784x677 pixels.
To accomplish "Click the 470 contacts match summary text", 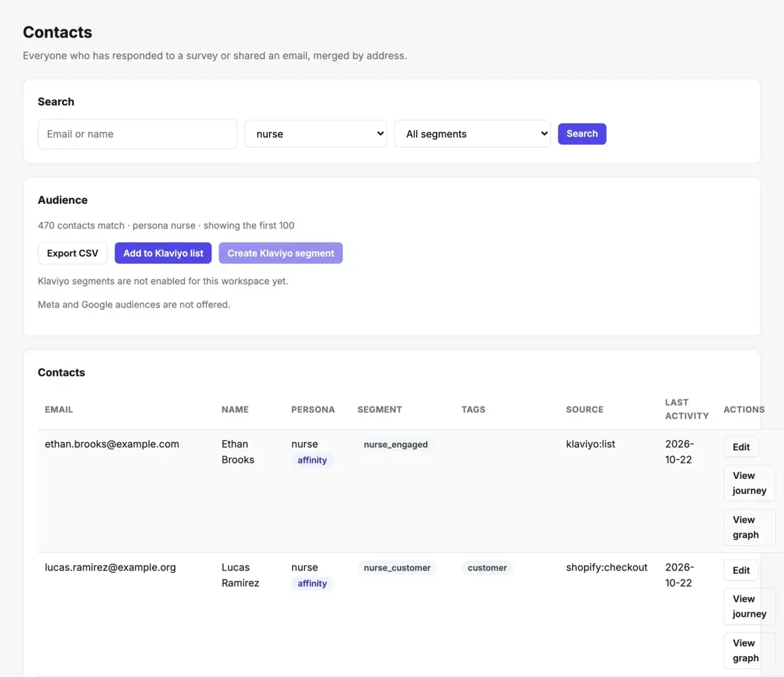I will [x=166, y=225].
